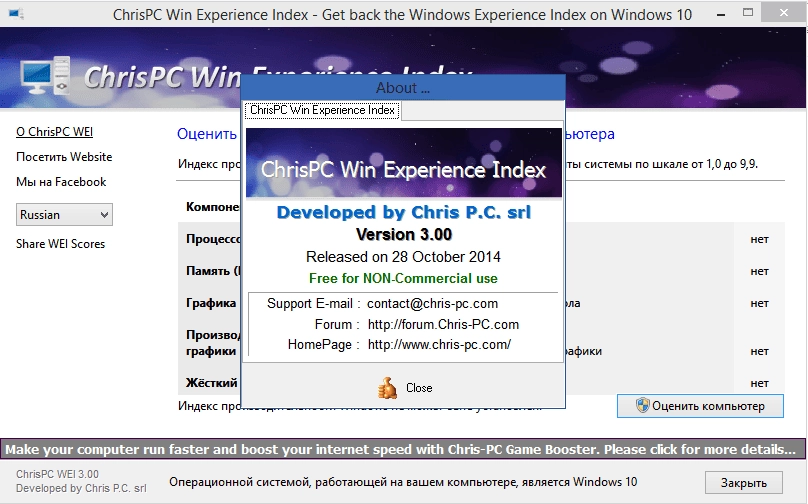
Task: Maximize the ChrisPC main window
Action: click(x=748, y=13)
